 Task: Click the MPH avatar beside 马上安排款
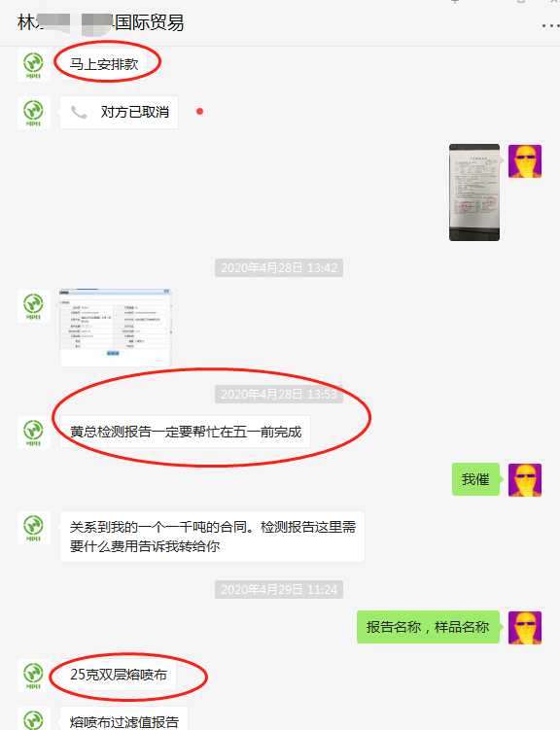click(x=33, y=65)
